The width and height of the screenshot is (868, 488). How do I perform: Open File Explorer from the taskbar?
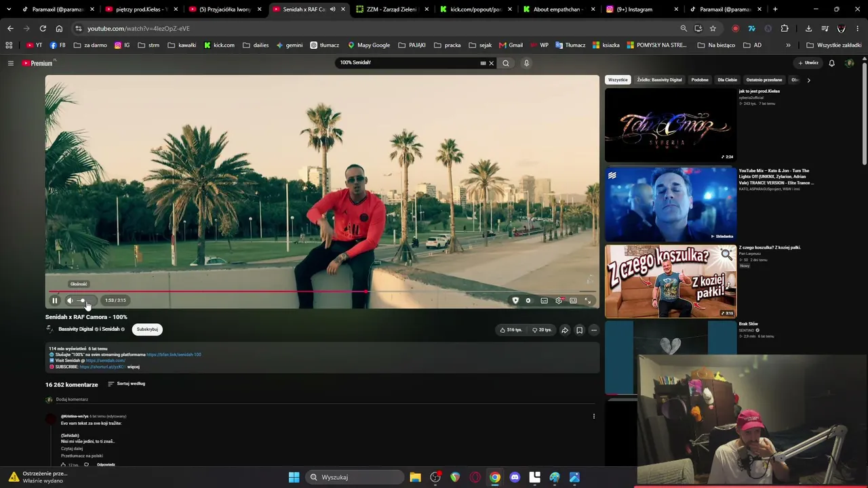click(x=415, y=477)
